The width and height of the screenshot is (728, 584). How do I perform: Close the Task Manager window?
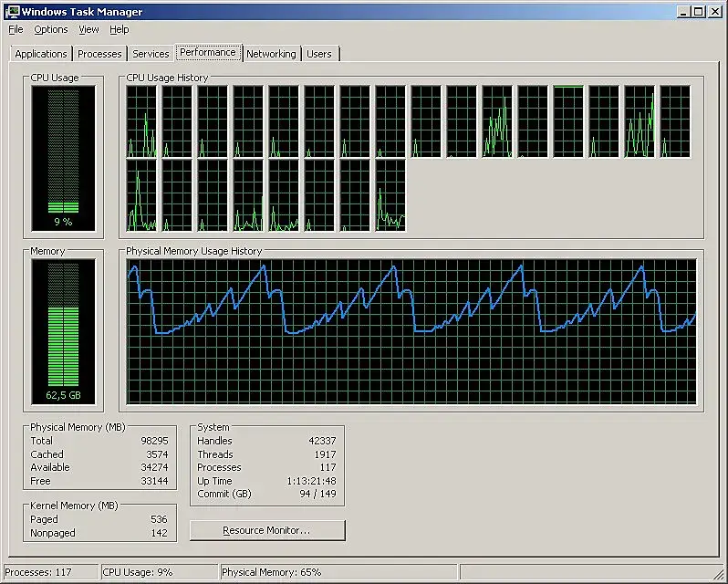click(x=715, y=12)
